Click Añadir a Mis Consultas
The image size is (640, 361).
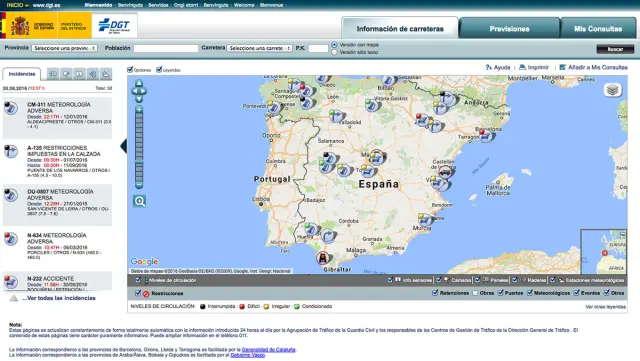click(598, 67)
